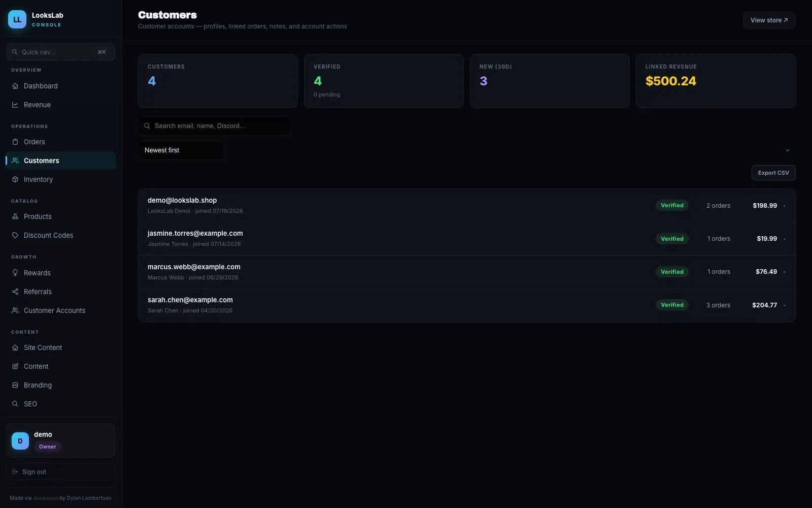The height and width of the screenshot is (508, 812).
Task: Click the Referrals share icon
Action: click(x=15, y=292)
